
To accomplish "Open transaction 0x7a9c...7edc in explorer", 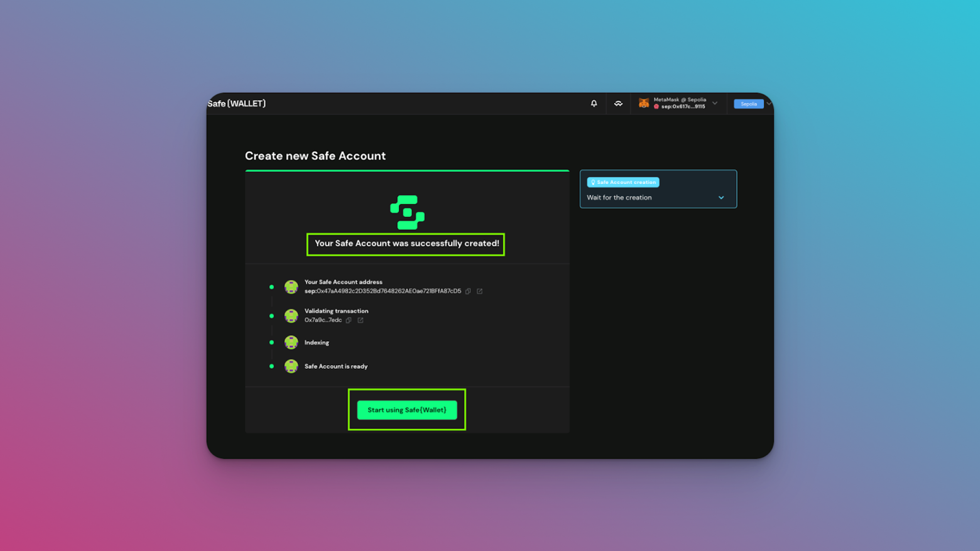I will pos(361,320).
